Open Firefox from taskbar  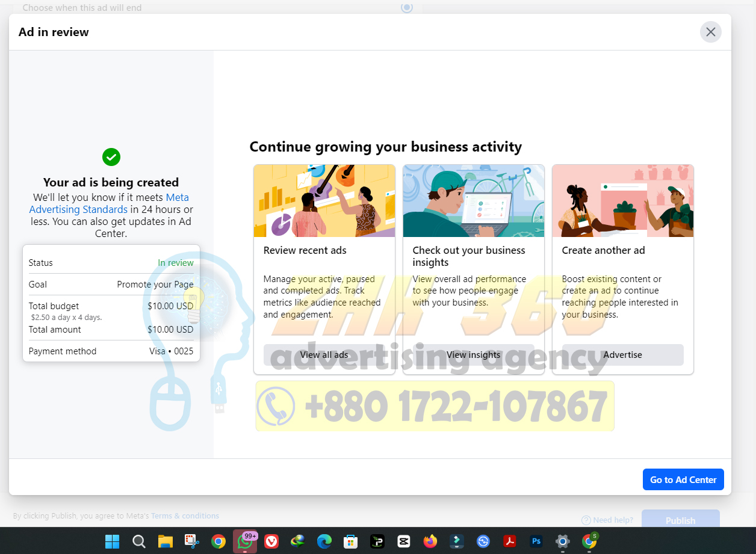pyautogui.click(x=430, y=541)
